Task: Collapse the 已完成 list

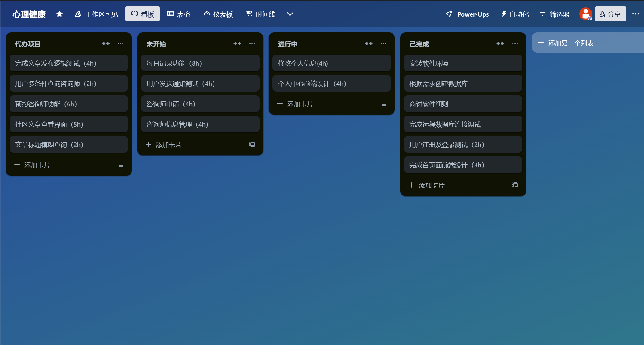Action: pyautogui.click(x=500, y=44)
